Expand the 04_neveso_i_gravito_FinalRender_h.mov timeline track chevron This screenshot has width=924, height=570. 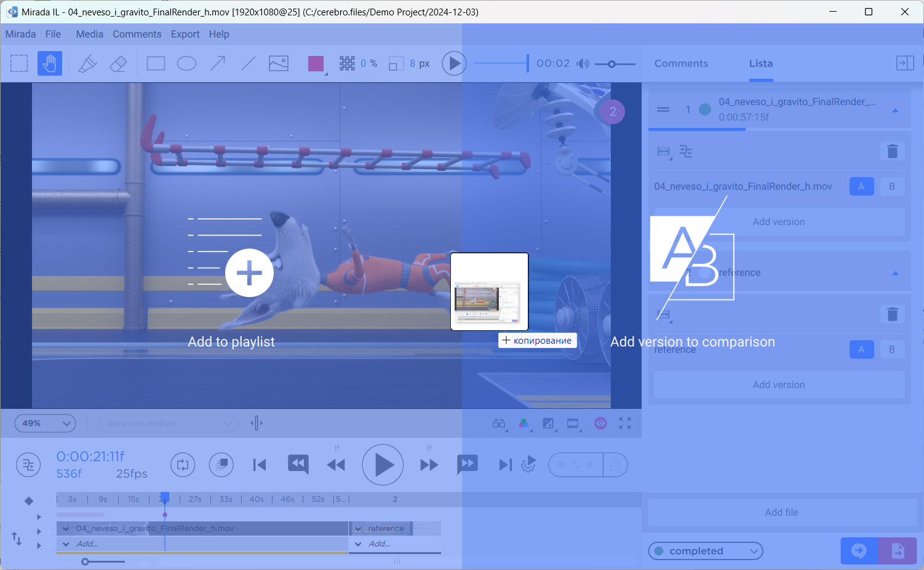coord(66,528)
